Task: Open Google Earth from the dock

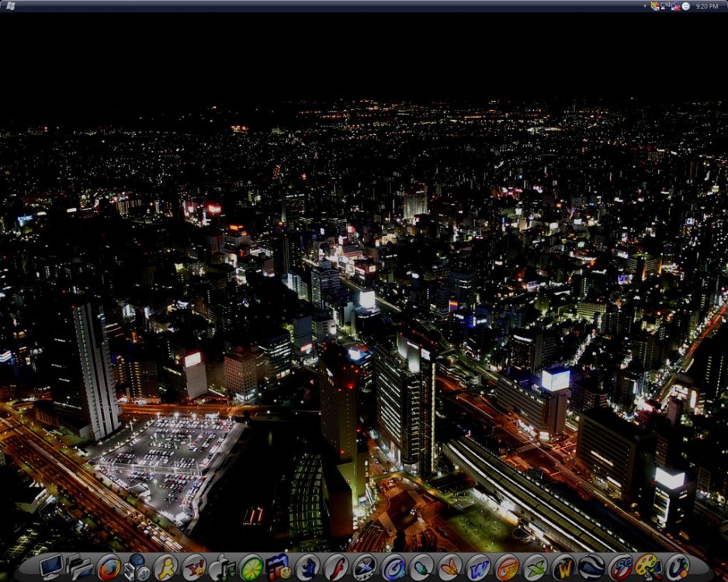Action: point(591,566)
